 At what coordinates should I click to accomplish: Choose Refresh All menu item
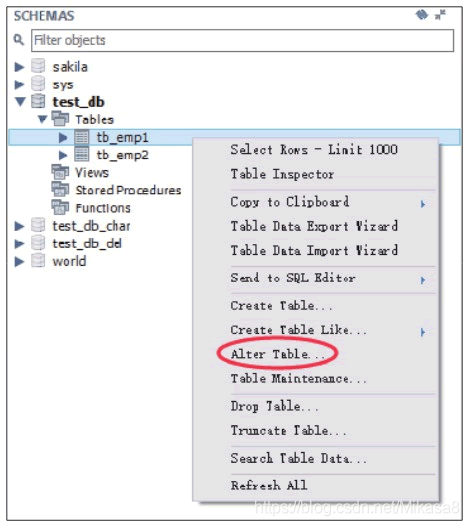(x=269, y=485)
